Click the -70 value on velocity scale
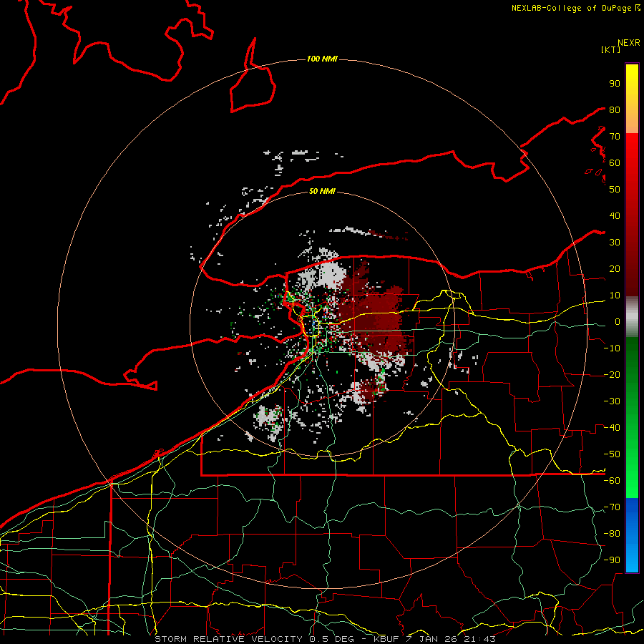This screenshot has width=644, height=644. click(x=612, y=507)
